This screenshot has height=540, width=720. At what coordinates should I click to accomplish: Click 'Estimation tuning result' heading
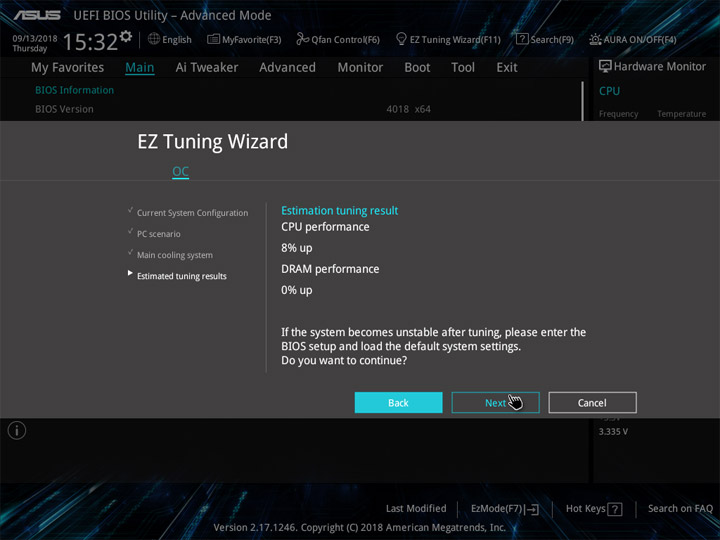(x=340, y=211)
